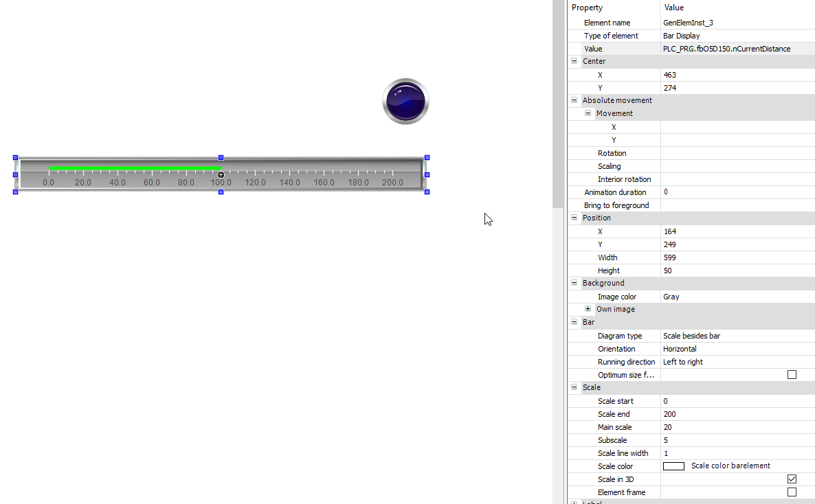Screen dimensions: 815x504
Task: Disable the Scale in 3D checkbox
Action: pos(792,479)
